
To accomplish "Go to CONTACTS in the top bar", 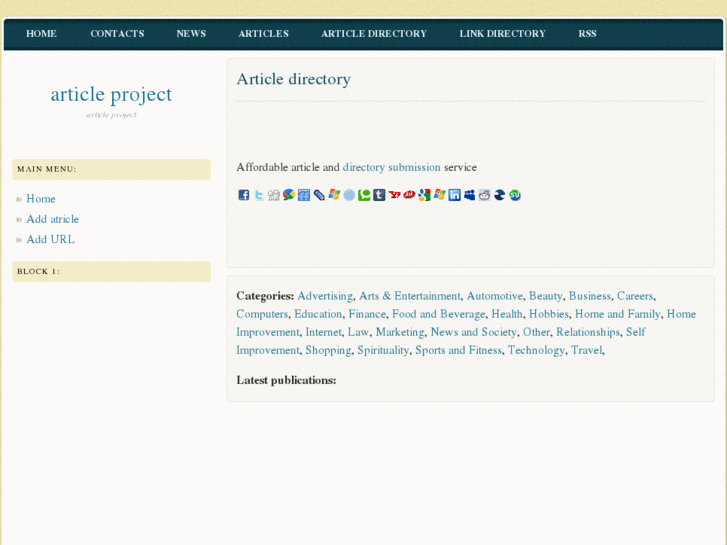I will pos(117,34).
